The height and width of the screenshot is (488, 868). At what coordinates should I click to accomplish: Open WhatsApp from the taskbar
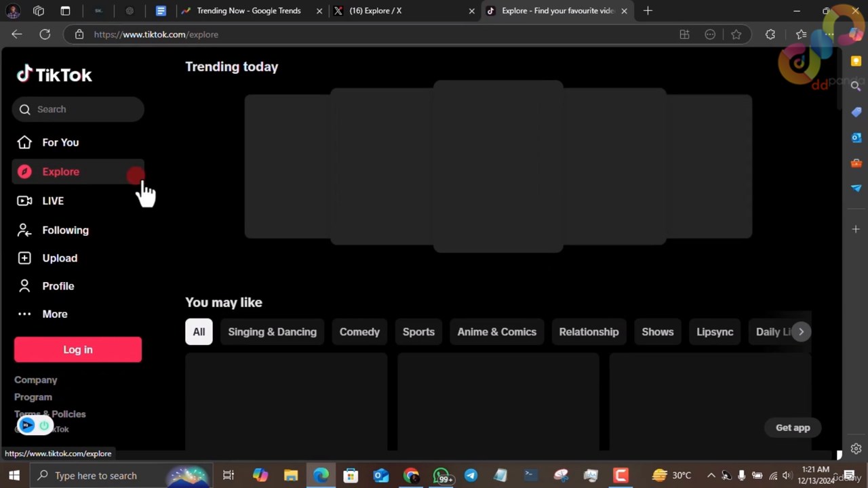(x=441, y=475)
